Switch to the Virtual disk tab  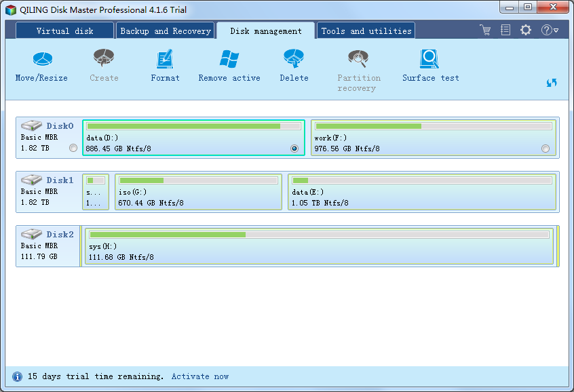point(64,31)
